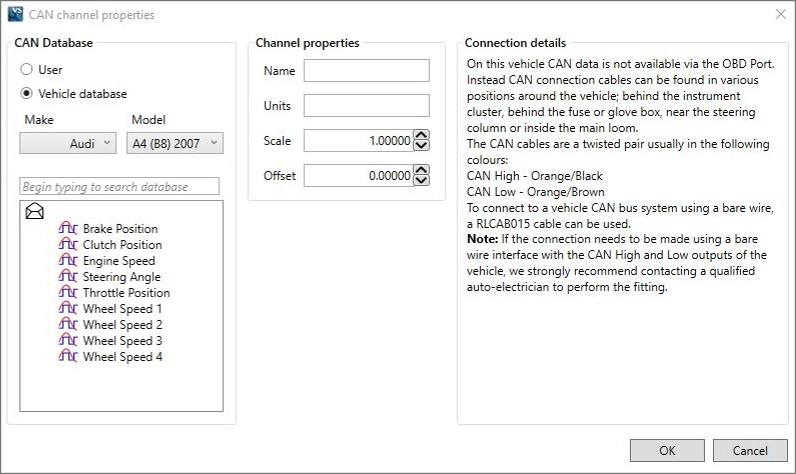Click the Engine Speed channel waveform icon

68,260
